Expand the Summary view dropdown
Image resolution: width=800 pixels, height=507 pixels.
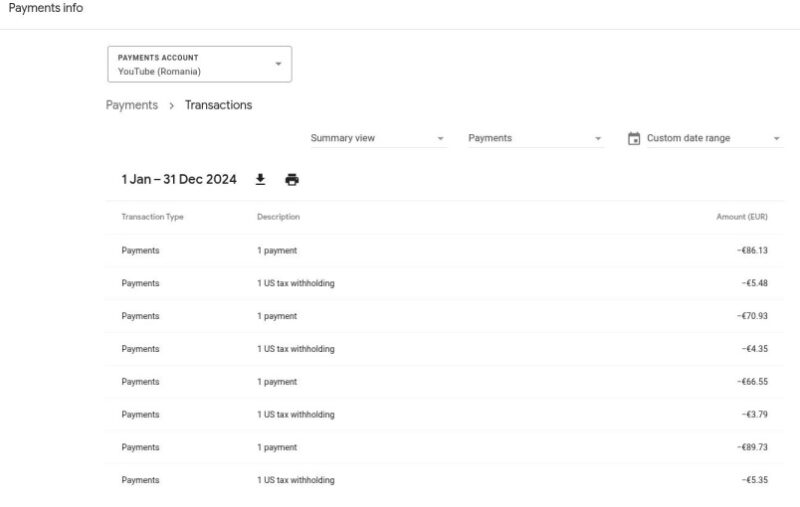(x=377, y=139)
